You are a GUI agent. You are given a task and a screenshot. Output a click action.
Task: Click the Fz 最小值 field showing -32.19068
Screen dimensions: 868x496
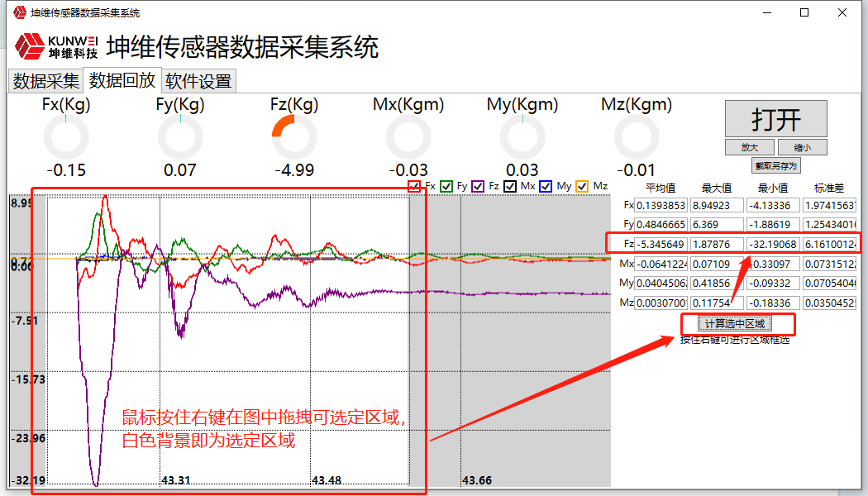pos(774,244)
